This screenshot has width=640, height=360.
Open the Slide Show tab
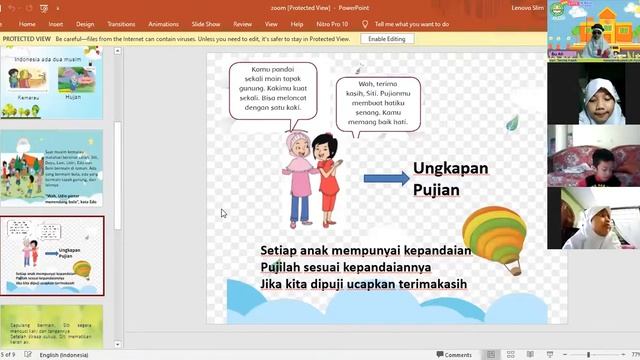pyautogui.click(x=206, y=24)
